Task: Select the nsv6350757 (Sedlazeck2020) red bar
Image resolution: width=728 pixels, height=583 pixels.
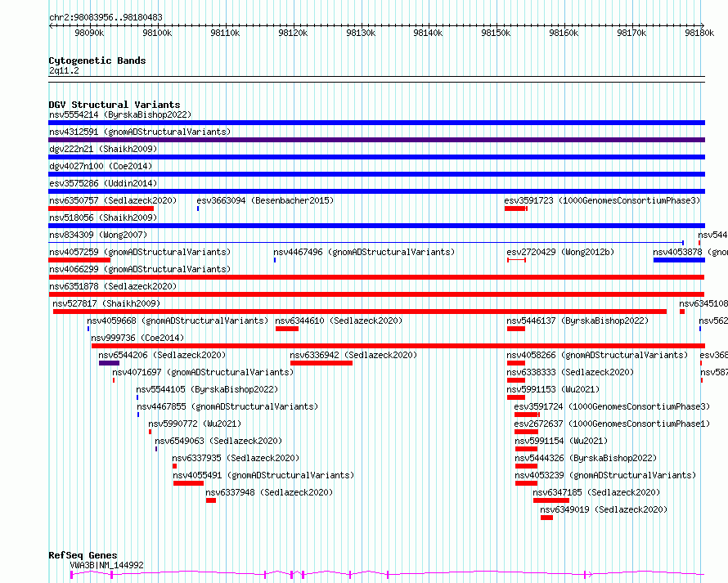Action: coord(101,209)
